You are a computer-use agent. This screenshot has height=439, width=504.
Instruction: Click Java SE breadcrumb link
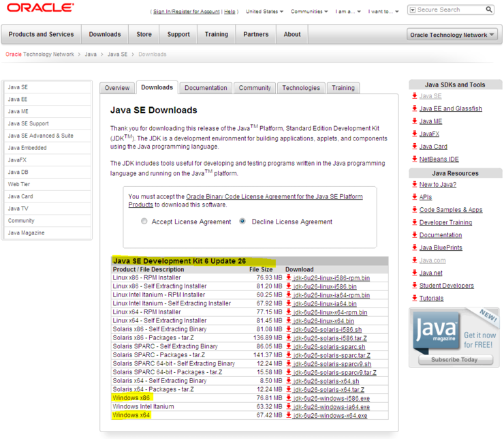[117, 55]
